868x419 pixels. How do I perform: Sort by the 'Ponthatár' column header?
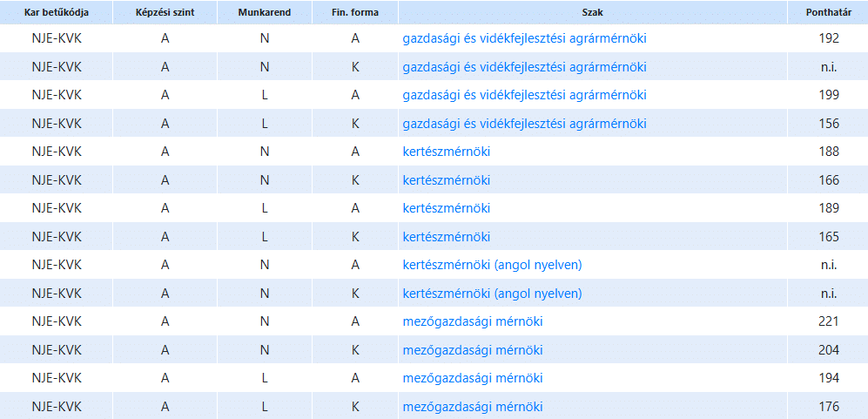(x=828, y=13)
